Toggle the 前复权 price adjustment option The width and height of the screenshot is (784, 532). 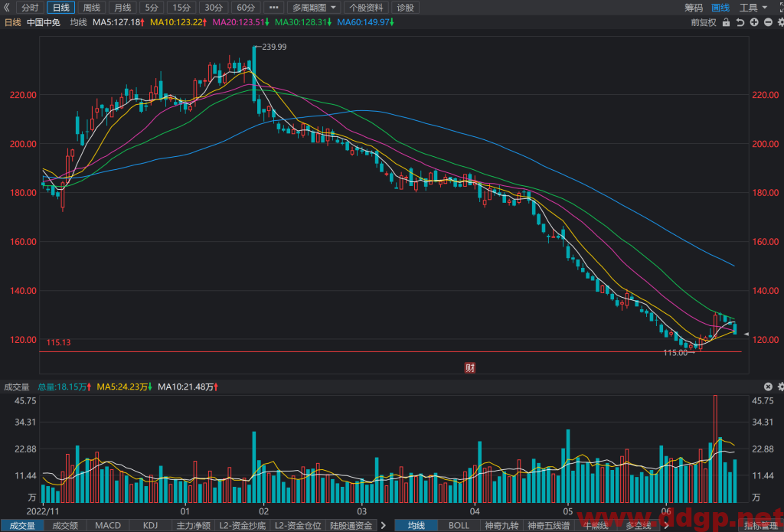[x=704, y=22]
